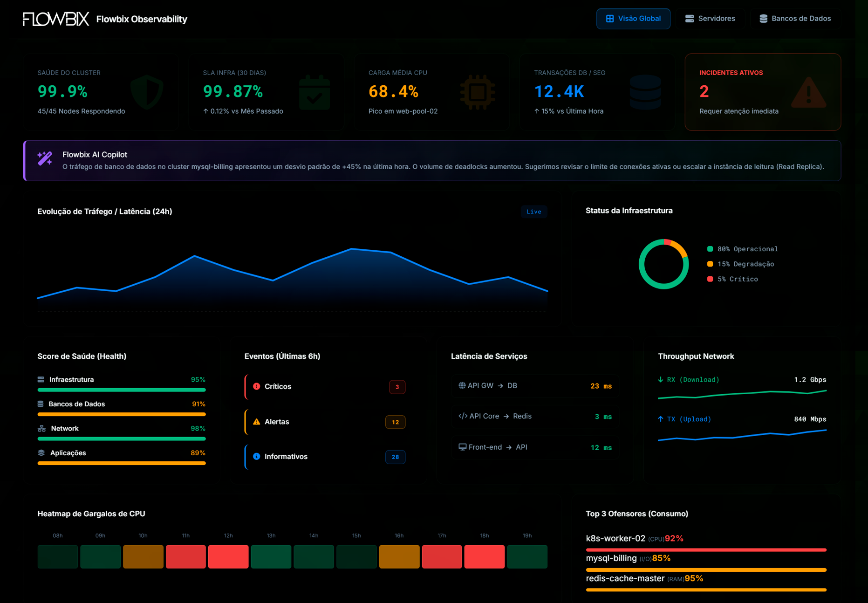Screen dimensions: 868x603
Task: Expand the Críticos events count badge
Action: click(x=396, y=387)
